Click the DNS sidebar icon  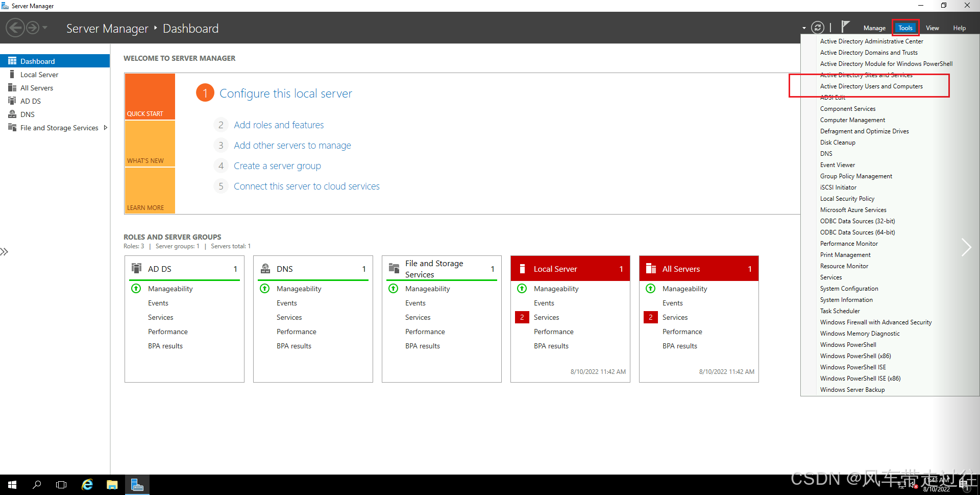(12, 114)
